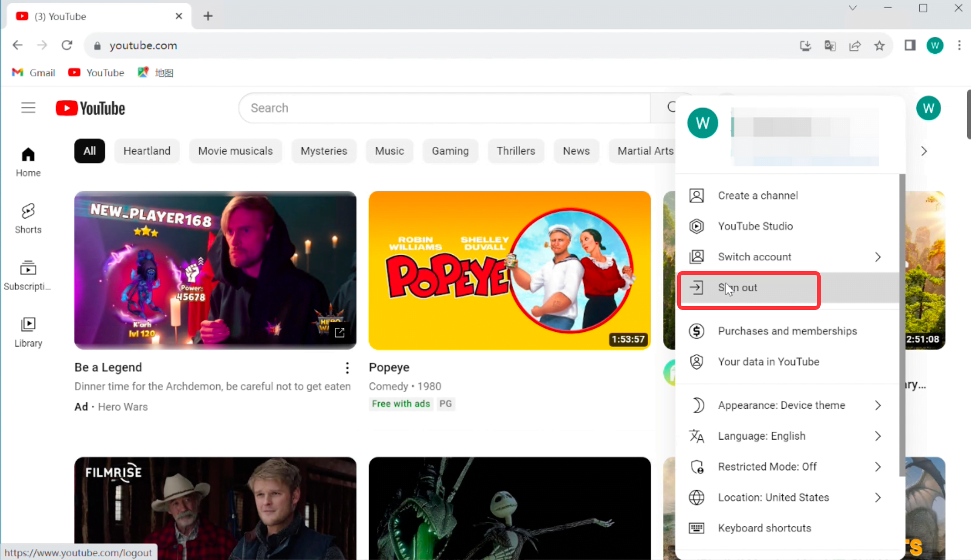Open Purchases and memberships

[787, 331]
